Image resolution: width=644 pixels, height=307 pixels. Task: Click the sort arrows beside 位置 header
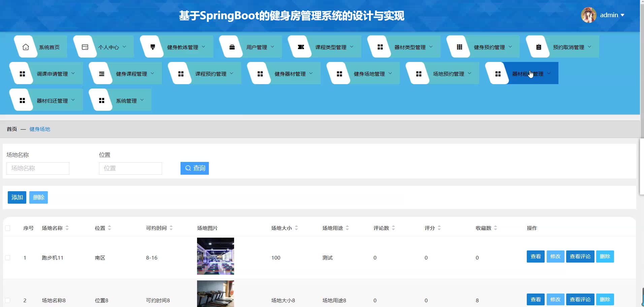coord(109,228)
